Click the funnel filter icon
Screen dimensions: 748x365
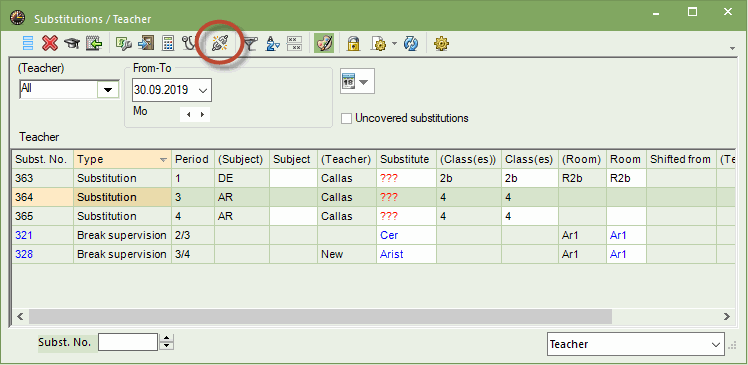coord(250,44)
